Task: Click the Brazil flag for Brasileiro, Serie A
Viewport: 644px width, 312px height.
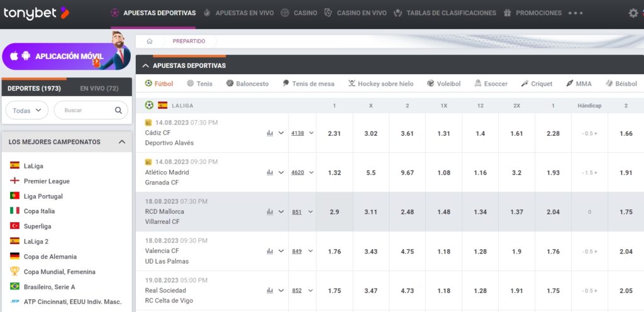Action: pyautogui.click(x=15, y=286)
